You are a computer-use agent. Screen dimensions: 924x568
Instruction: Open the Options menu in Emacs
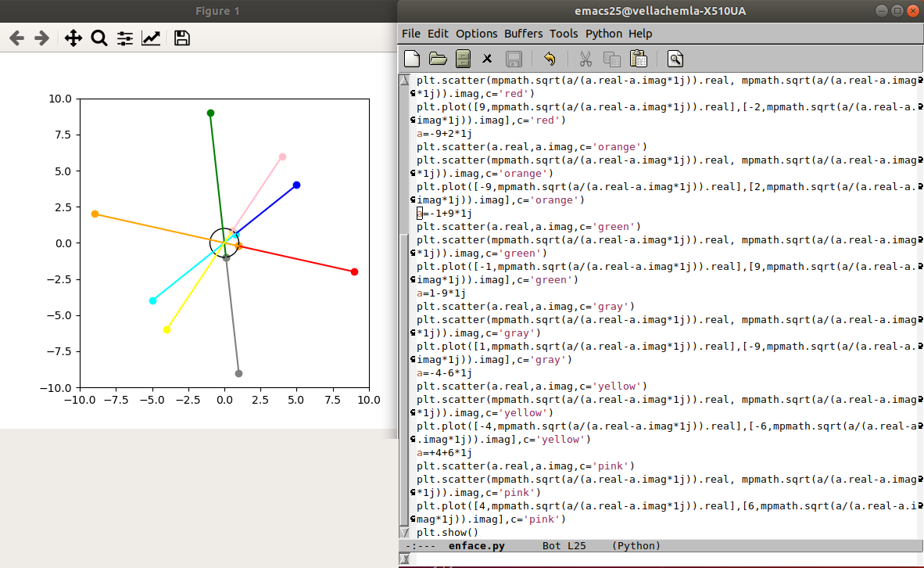coord(476,34)
